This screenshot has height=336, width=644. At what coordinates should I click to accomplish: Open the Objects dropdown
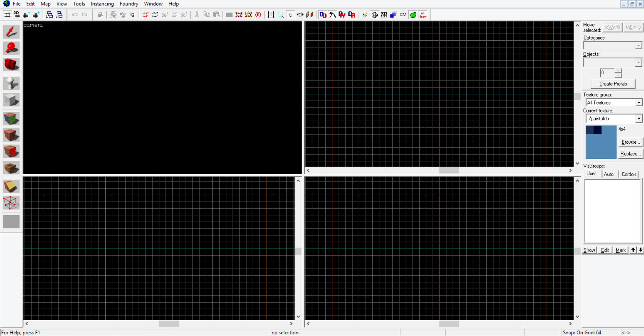613,62
